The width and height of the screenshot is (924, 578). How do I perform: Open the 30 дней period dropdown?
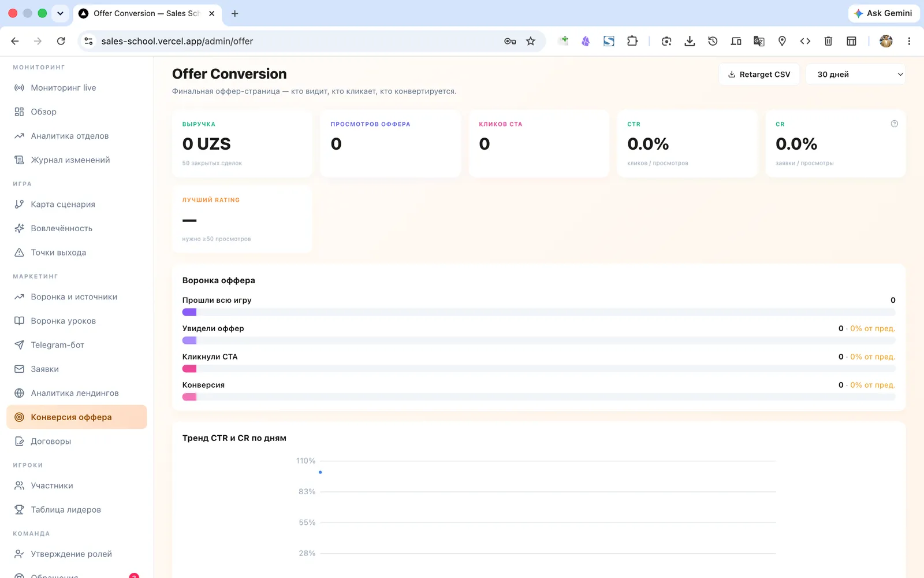click(x=855, y=75)
